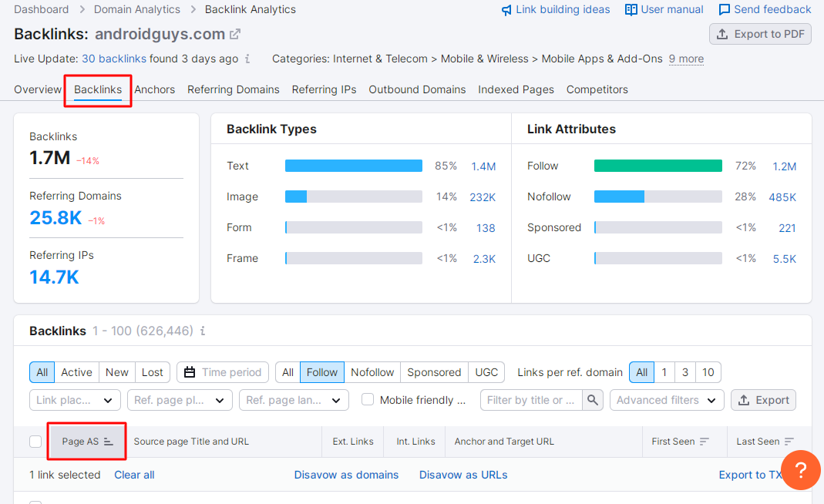Select the Sponsored link filter
This screenshot has width=824, height=504.
pyautogui.click(x=434, y=372)
